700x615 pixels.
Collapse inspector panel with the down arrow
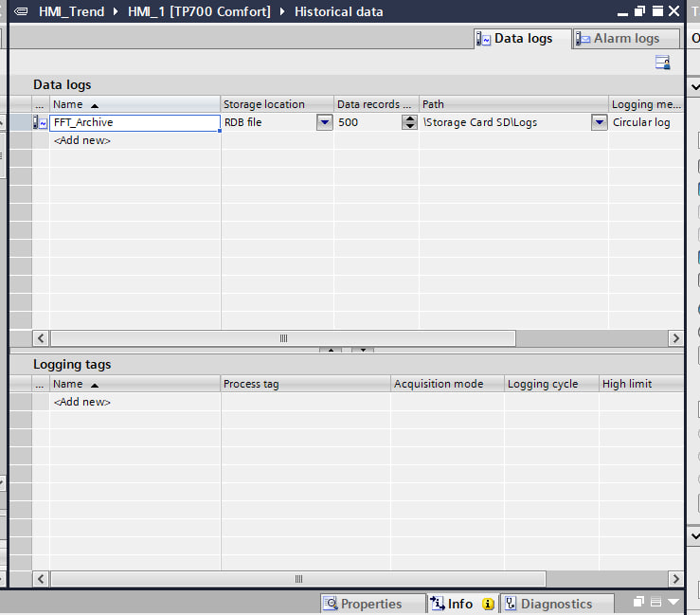coord(673,603)
